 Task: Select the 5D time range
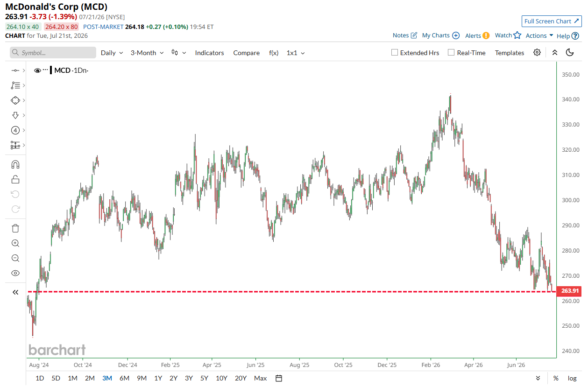(x=56, y=378)
